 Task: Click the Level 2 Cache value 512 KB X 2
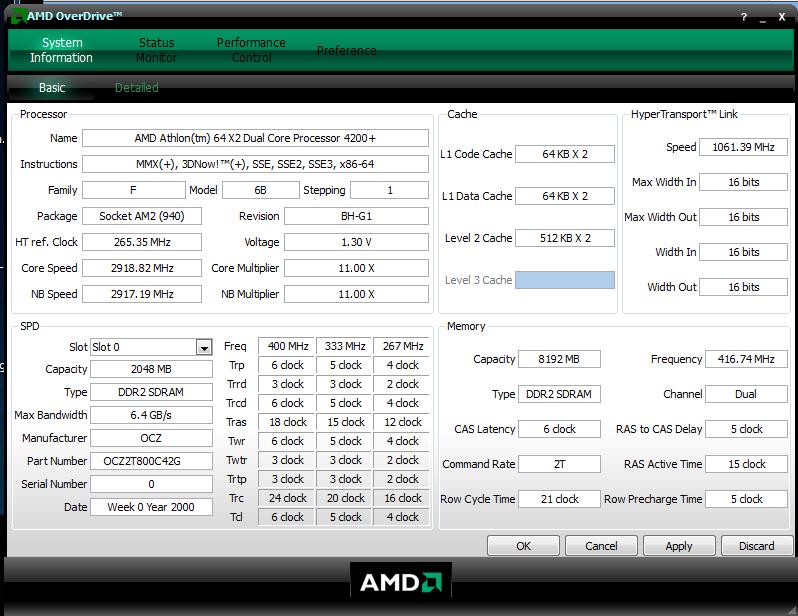pos(565,238)
